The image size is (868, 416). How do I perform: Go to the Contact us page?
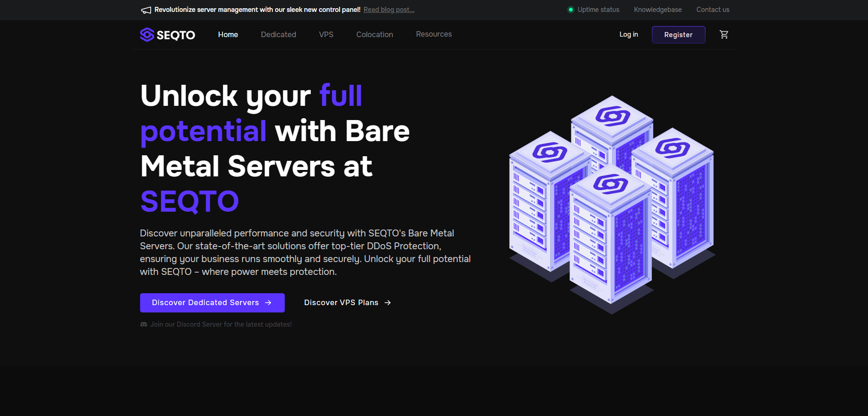pyautogui.click(x=712, y=10)
